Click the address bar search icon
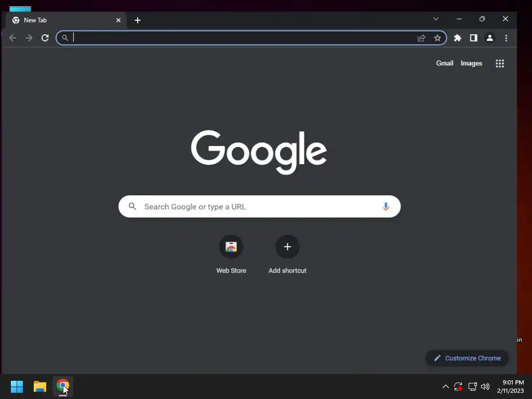Viewport: 532px width, 399px height. click(65, 38)
